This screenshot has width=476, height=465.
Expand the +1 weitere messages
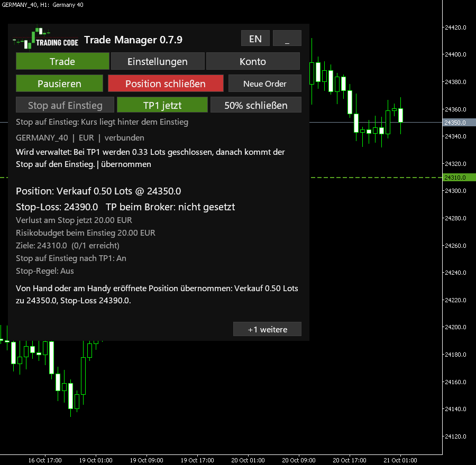(x=267, y=329)
